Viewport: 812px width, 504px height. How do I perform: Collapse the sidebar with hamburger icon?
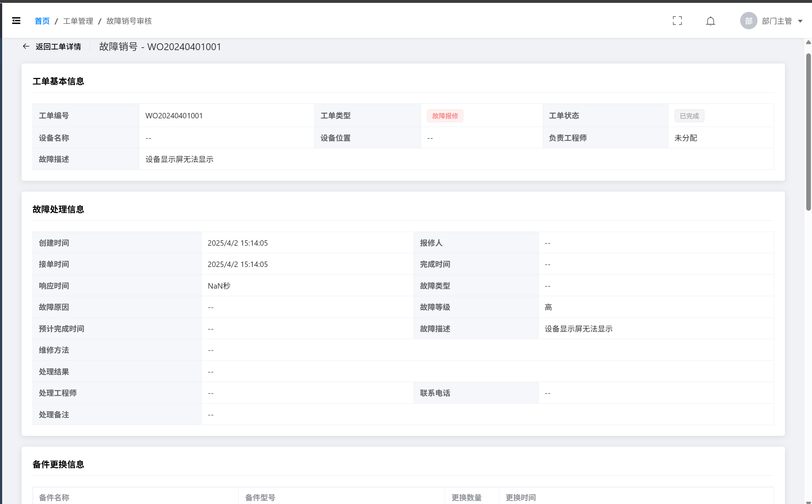pyautogui.click(x=16, y=21)
